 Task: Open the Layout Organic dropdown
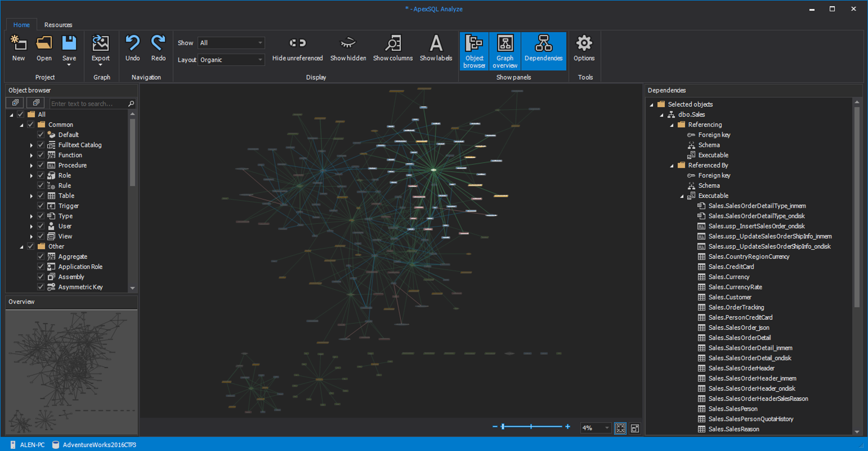coord(231,60)
